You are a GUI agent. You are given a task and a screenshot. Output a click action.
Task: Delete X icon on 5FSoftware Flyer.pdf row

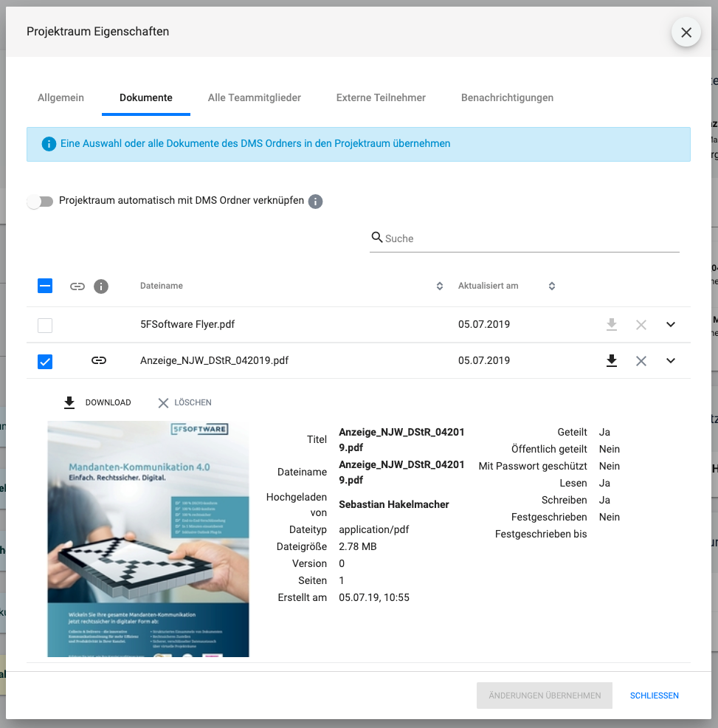641,325
